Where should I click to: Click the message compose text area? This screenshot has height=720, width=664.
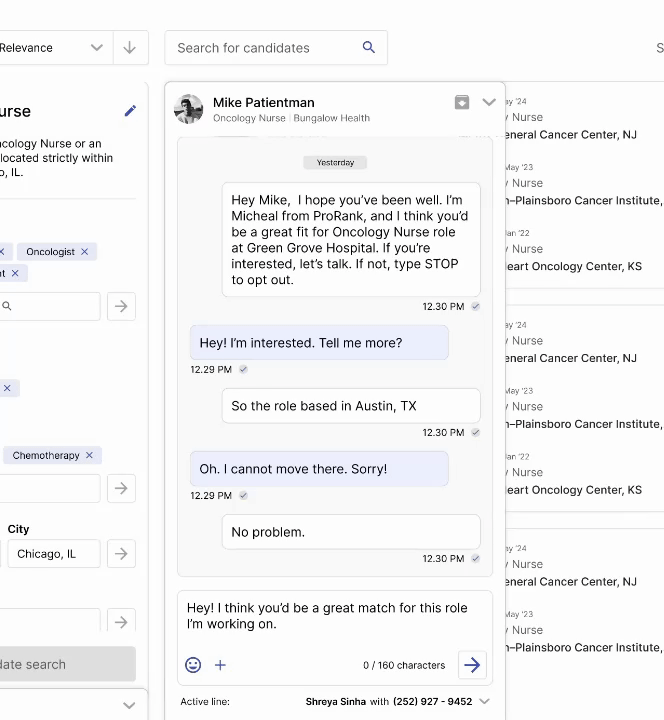(x=335, y=618)
